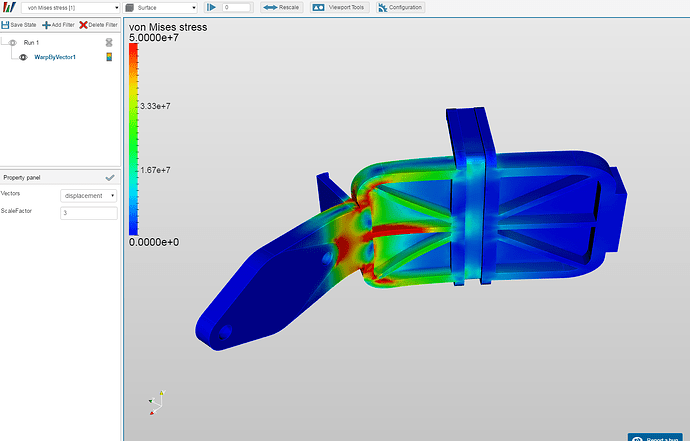The image size is (690, 441).
Task: Open Viewport Tools
Action: pos(339,7)
